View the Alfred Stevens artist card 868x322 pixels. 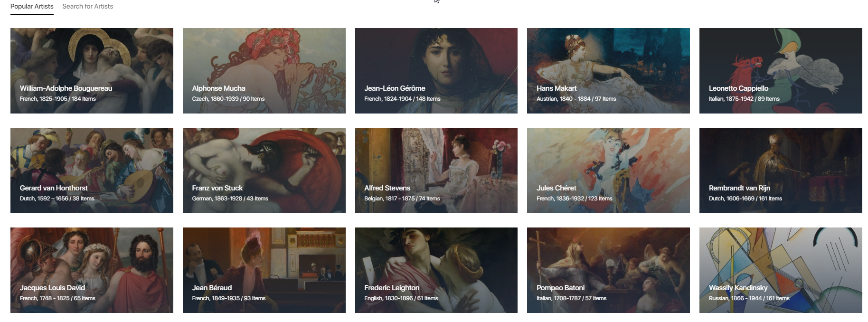click(436, 170)
